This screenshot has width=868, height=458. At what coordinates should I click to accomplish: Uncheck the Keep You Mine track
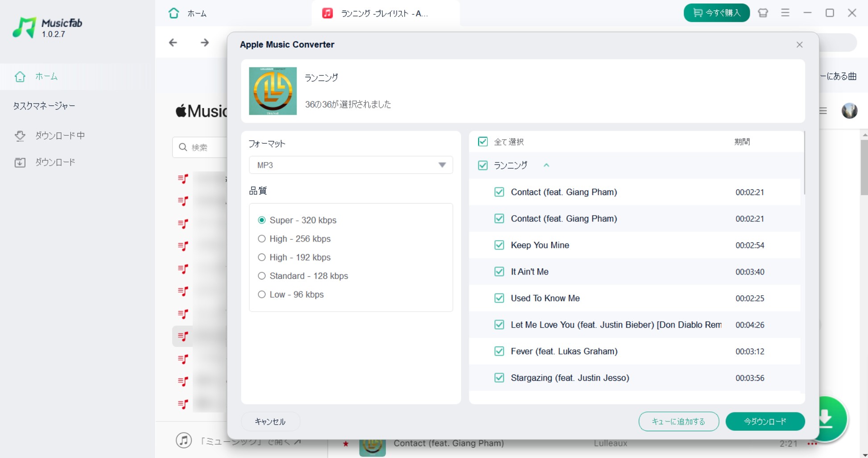coord(499,245)
